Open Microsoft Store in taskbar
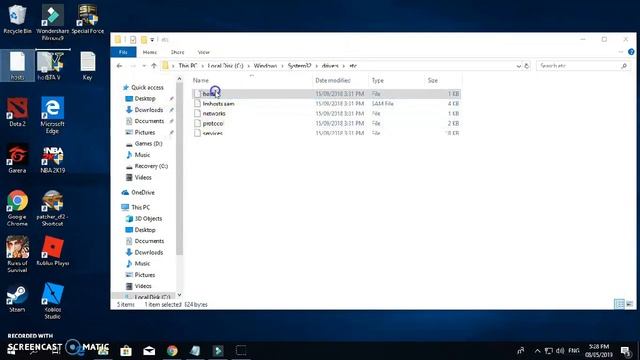The width and height of the screenshot is (640, 360). click(x=126, y=351)
